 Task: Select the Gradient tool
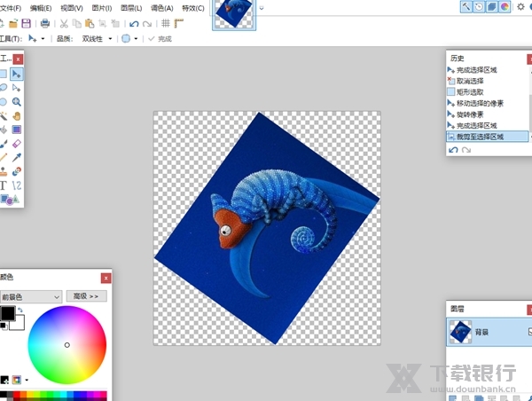tap(16, 130)
